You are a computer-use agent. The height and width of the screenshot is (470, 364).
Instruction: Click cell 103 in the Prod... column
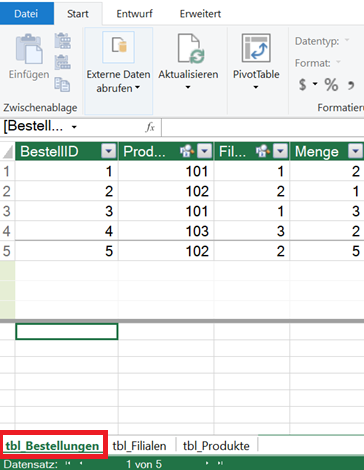[x=166, y=231]
